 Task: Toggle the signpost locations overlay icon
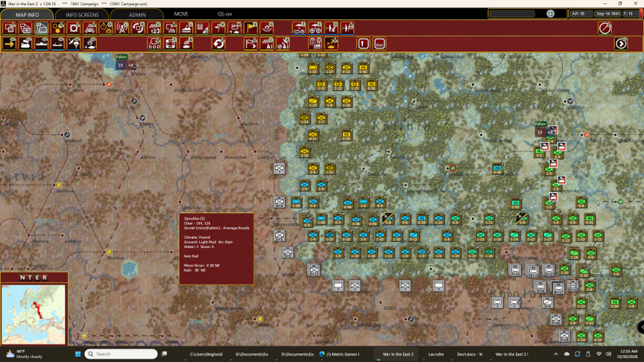click(x=218, y=28)
